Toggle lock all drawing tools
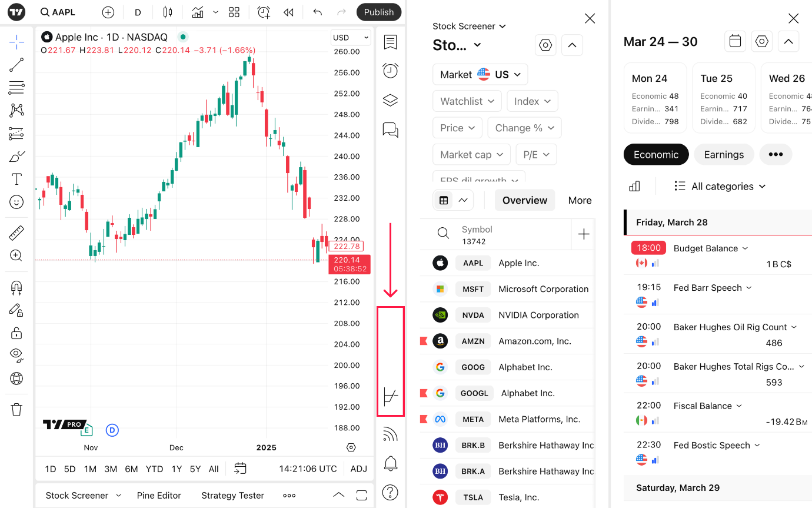 click(16, 333)
